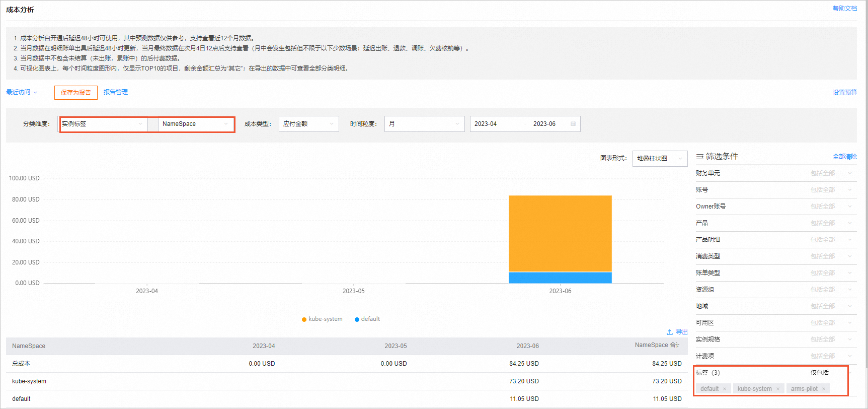Expand the 账号 filter
Image resolution: width=868 pixels, height=409 pixels.
(x=776, y=190)
